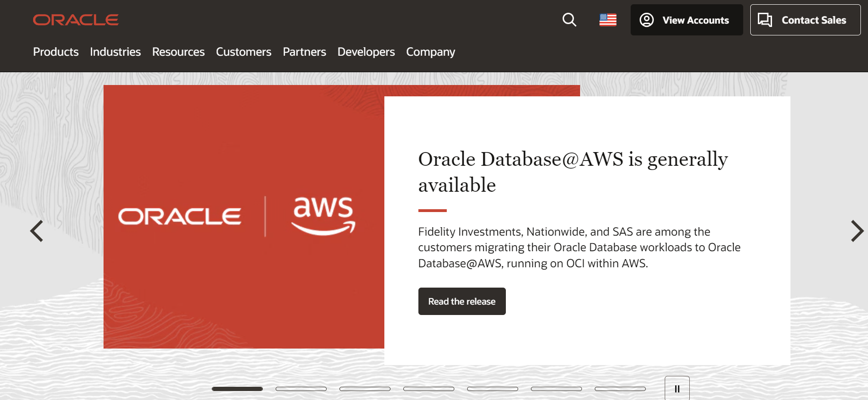This screenshot has width=868, height=400.
Task: Click the Oracle AWS banner image
Action: coord(243,217)
